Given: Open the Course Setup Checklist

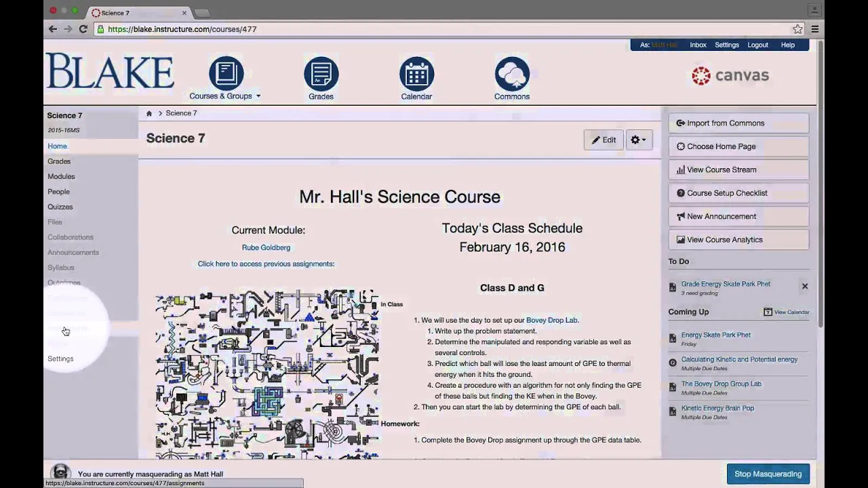Looking at the screenshot, I should pyautogui.click(x=738, y=193).
